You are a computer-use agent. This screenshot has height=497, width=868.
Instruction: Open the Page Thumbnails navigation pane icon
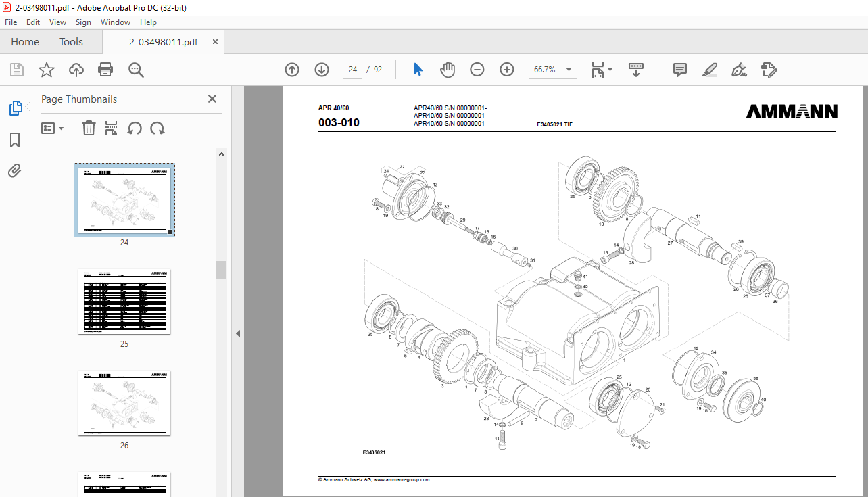[15, 108]
